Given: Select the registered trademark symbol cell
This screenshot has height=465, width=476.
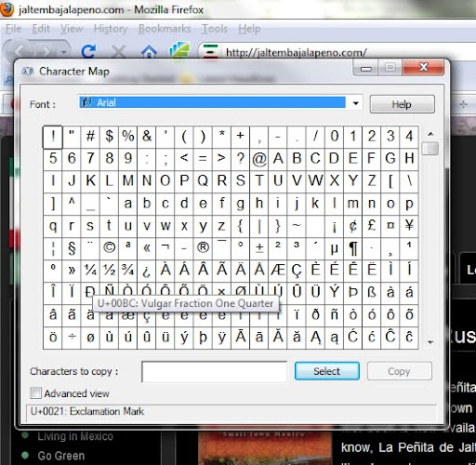Looking at the screenshot, I should point(203,248).
